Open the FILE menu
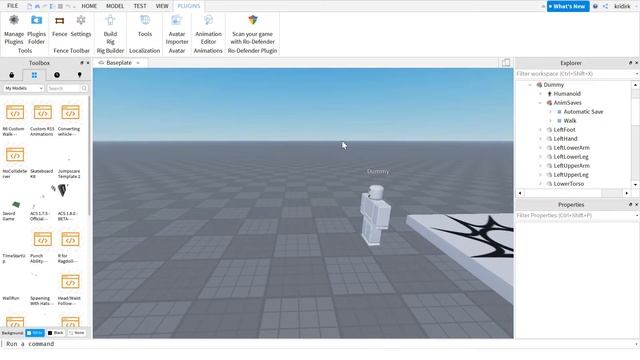Screen dimensions: 640x360 (13, 6)
